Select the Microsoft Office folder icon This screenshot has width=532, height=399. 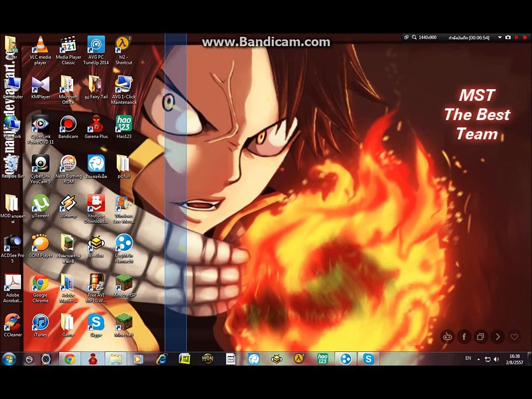coord(68,90)
